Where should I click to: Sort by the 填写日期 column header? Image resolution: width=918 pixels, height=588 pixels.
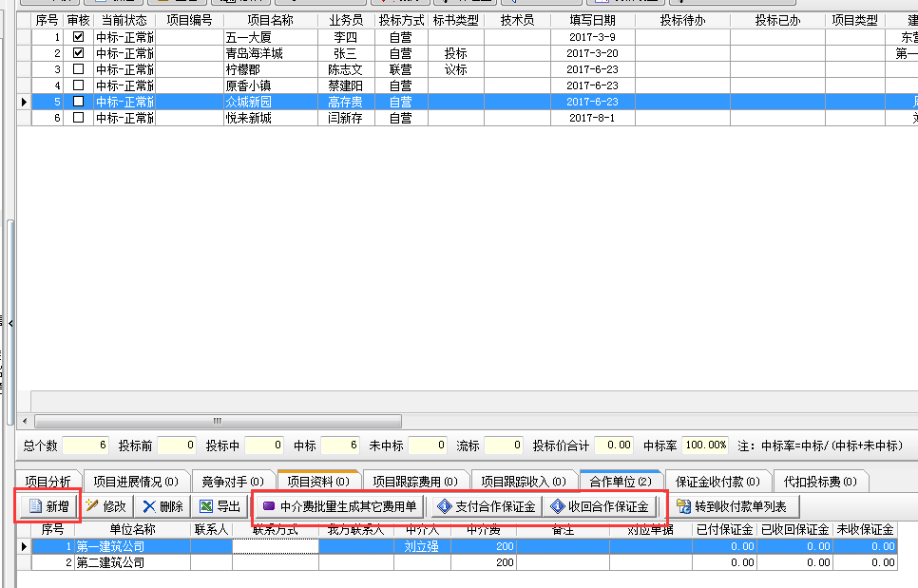pos(592,20)
